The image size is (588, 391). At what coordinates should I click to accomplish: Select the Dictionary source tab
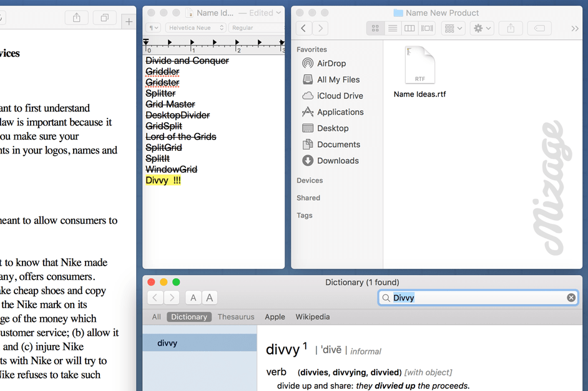[189, 317]
